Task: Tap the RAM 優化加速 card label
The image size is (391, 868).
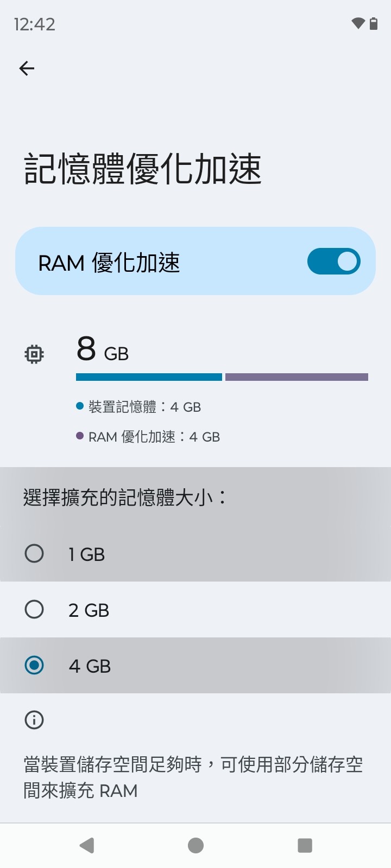Action: click(109, 263)
